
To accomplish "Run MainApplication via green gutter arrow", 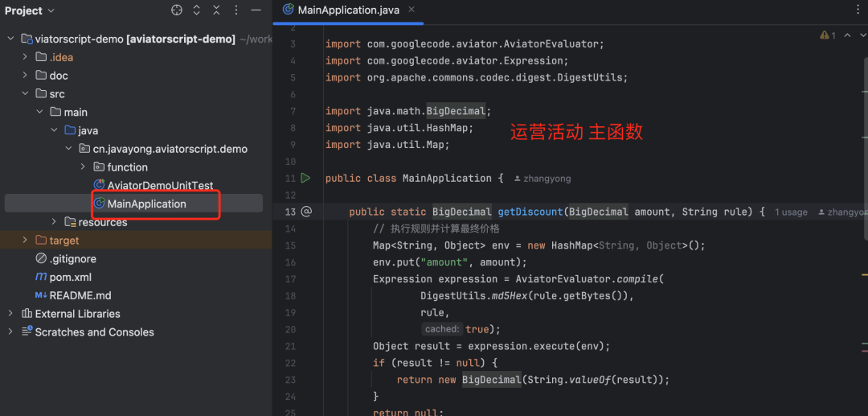I will [x=305, y=178].
